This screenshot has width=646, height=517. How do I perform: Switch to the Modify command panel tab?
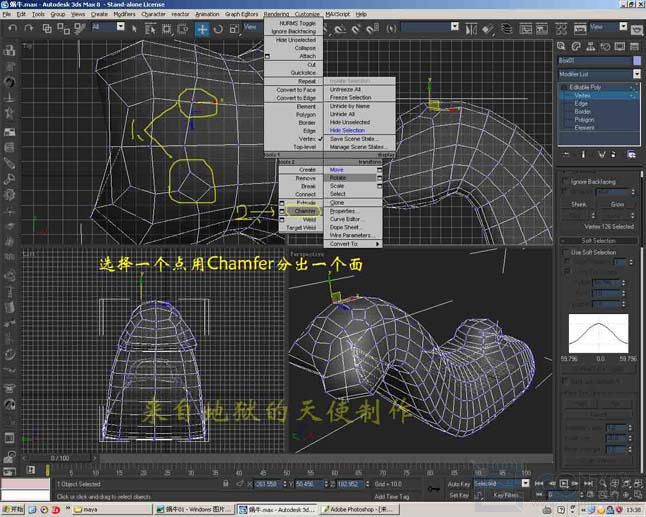576,46
